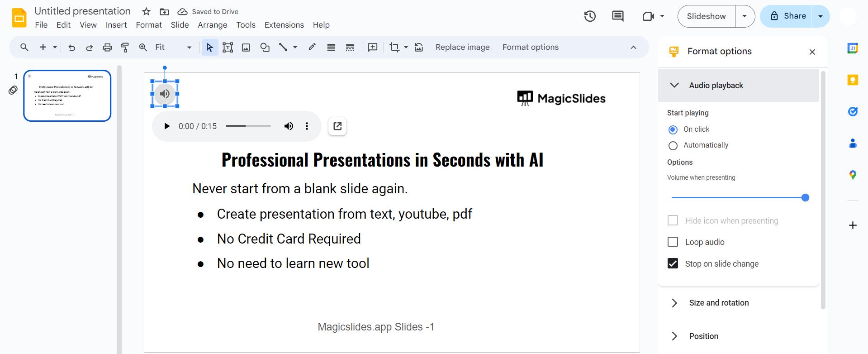Open the Fit zoom level dropdown
Screen dimensions: 868x354
173,47
